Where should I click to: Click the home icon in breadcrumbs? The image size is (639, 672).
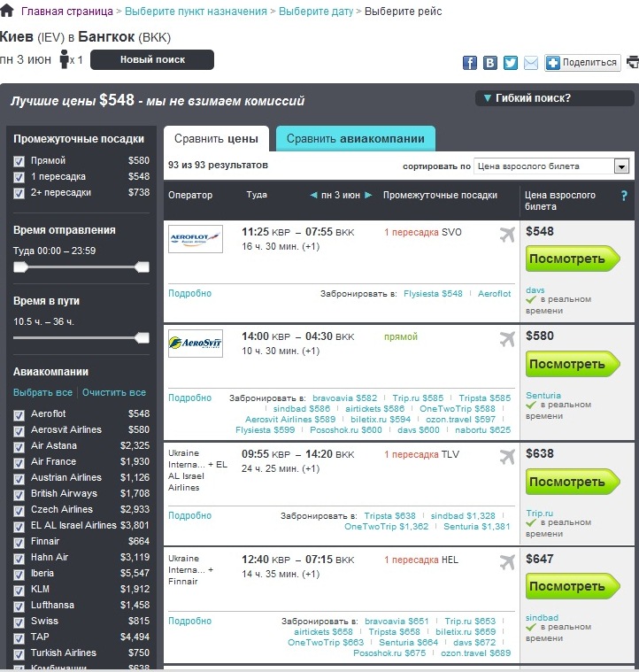click(x=7, y=11)
